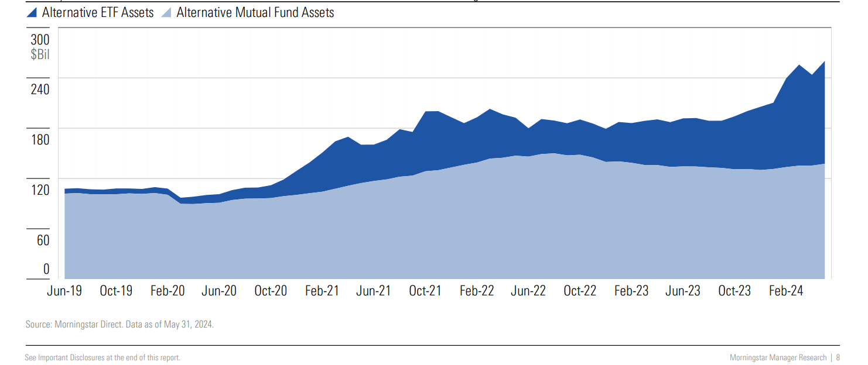Click the dark blue Alternative ETF Assets legend marker

pos(32,12)
